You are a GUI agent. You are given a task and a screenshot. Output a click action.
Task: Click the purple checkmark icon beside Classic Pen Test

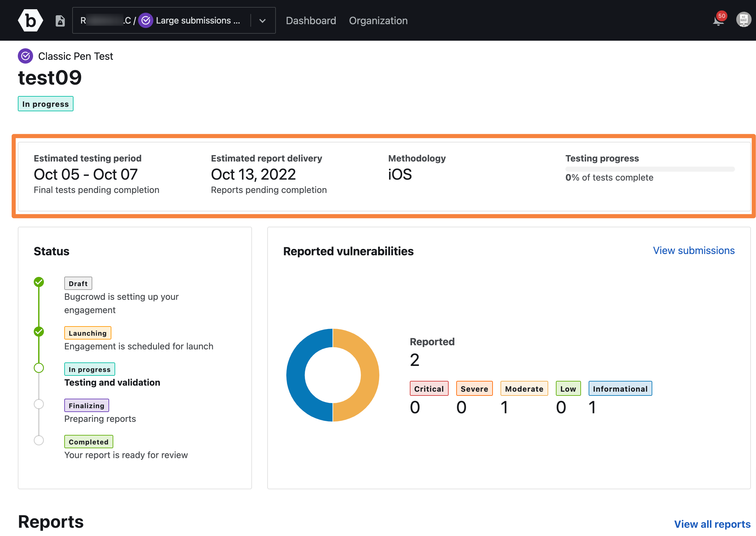[25, 56]
